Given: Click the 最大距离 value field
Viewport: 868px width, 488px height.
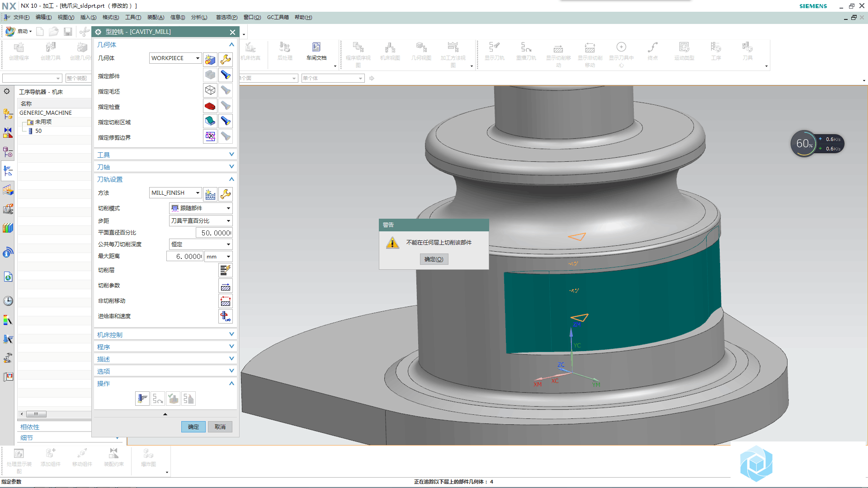Looking at the screenshot, I should (x=185, y=256).
